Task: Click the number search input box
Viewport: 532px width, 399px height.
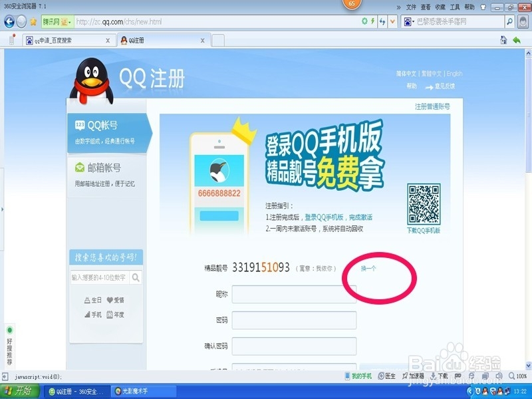Action: click(100, 277)
